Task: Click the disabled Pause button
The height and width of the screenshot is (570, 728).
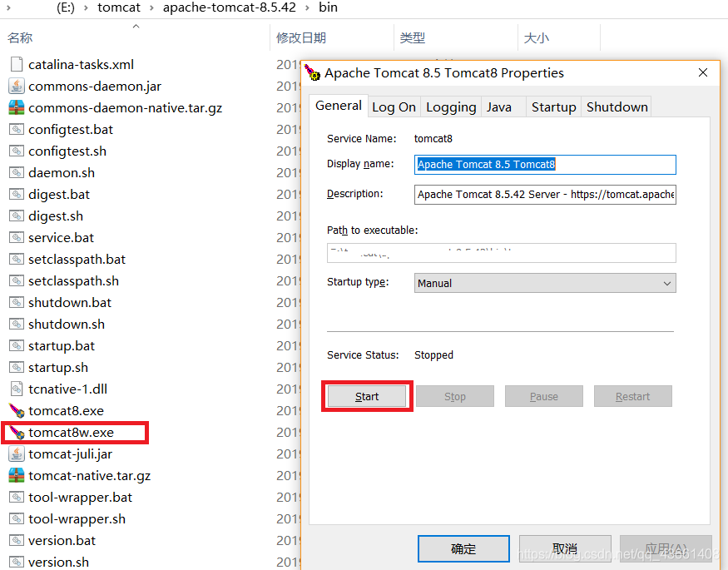Action: pos(544,396)
